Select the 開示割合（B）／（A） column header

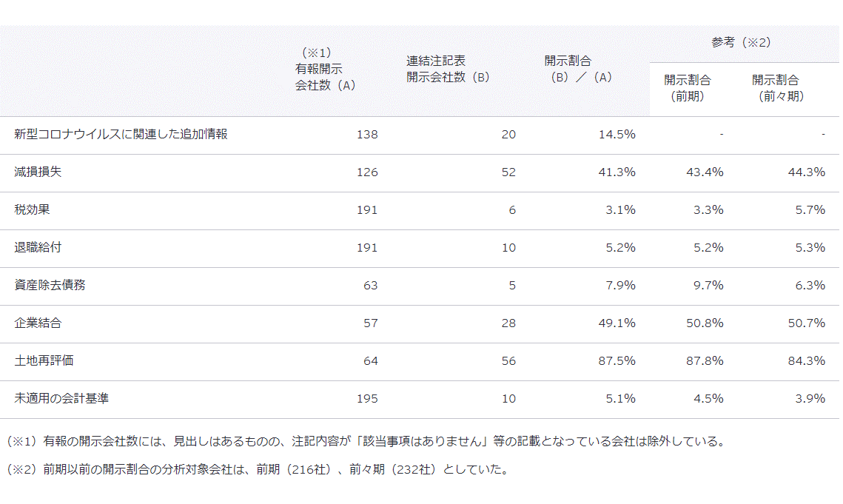pyautogui.click(x=578, y=69)
